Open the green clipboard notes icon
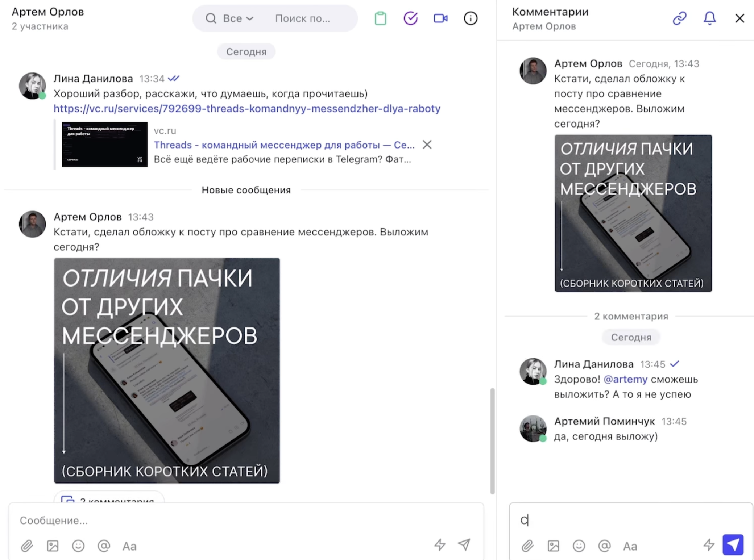 click(380, 18)
